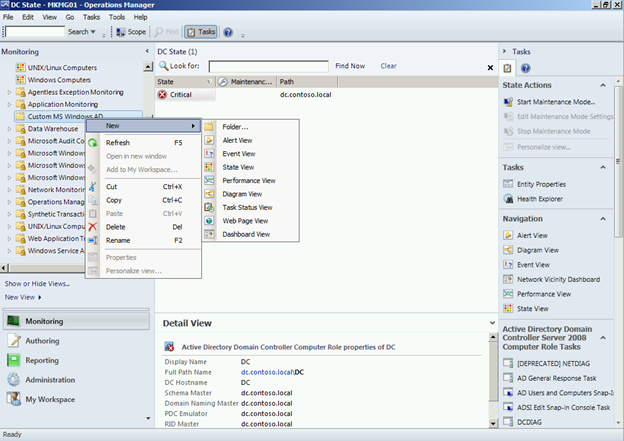624x441 pixels.
Task: Toggle the Tasks toolbar button
Action: [201, 32]
